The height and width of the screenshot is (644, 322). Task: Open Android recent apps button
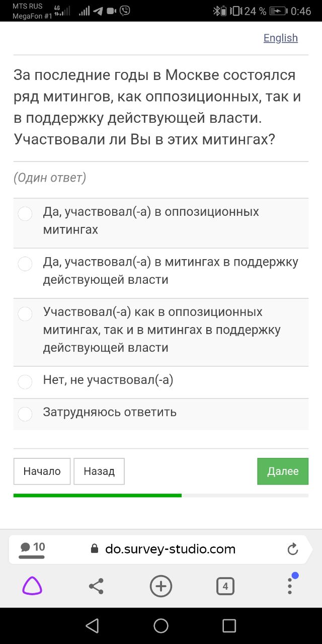point(229,625)
